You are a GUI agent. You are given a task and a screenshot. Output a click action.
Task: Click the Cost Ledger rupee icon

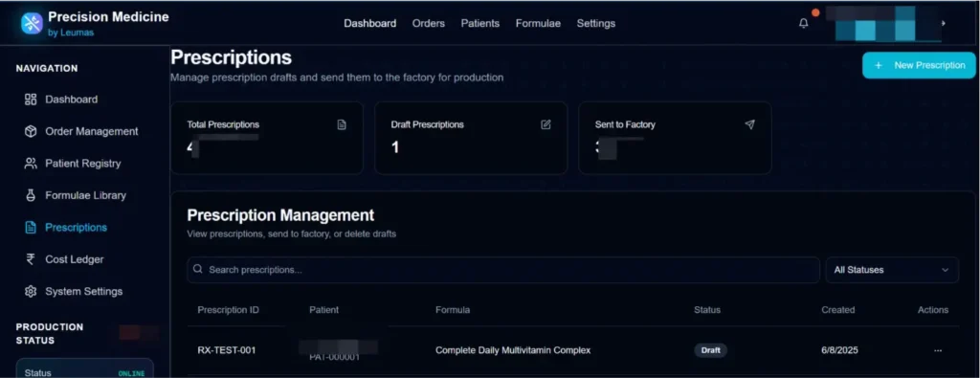coord(31,259)
